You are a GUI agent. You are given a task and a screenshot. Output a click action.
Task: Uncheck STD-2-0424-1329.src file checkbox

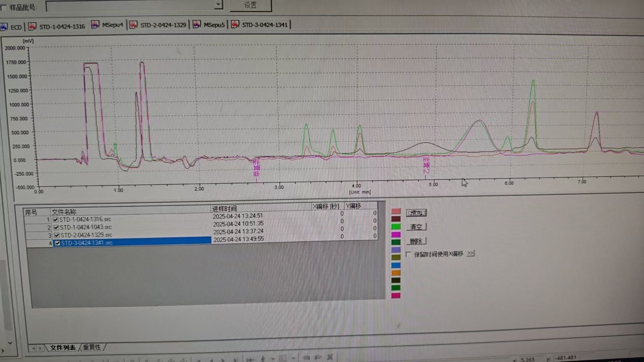tap(57, 235)
